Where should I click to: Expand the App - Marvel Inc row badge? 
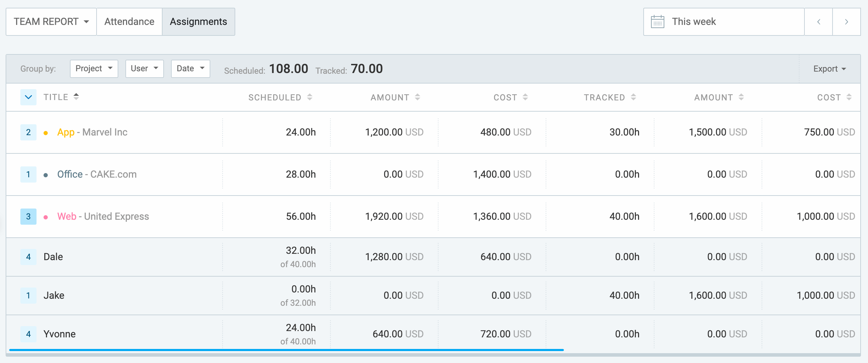(28, 132)
